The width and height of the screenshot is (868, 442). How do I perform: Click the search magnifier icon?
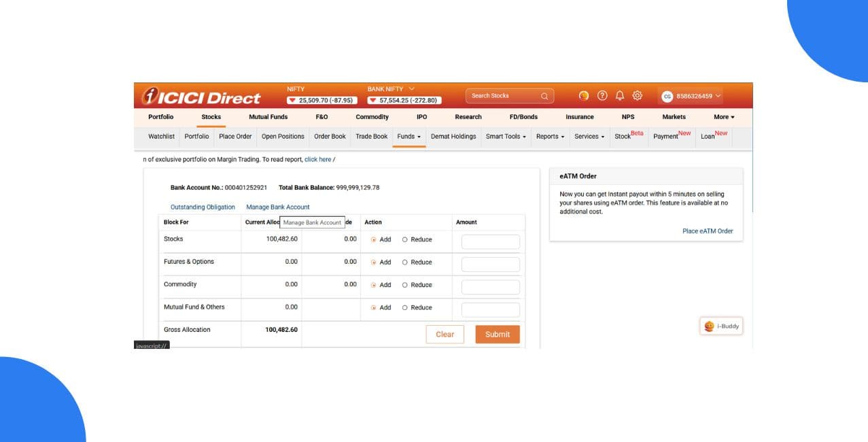point(544,96)
